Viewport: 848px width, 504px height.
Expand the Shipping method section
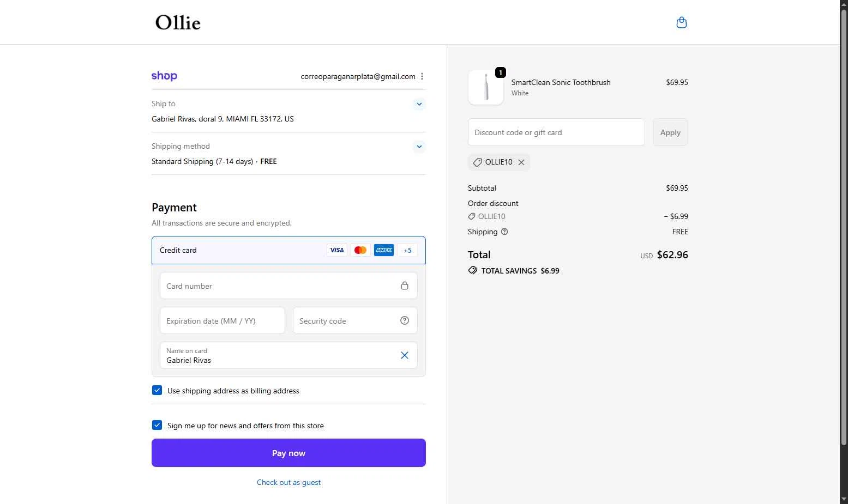pyautogui.click(x=419, y=146)
